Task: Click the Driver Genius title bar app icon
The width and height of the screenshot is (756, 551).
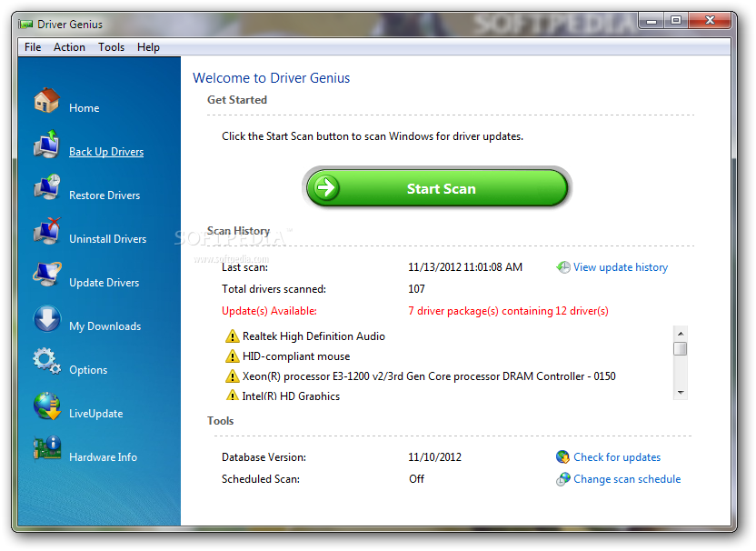Action: [25, 25]
